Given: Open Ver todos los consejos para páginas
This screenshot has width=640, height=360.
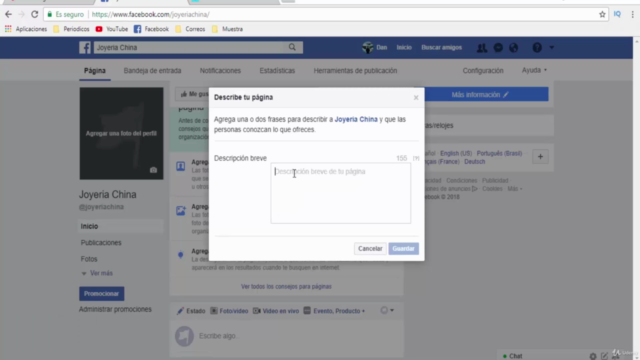Looking at the screenshot, I should 286,287.
